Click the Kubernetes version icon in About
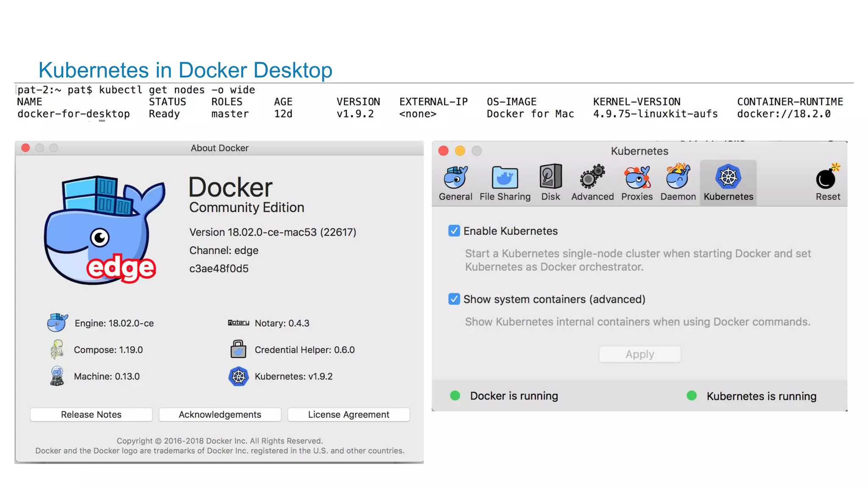 point(239,376)
